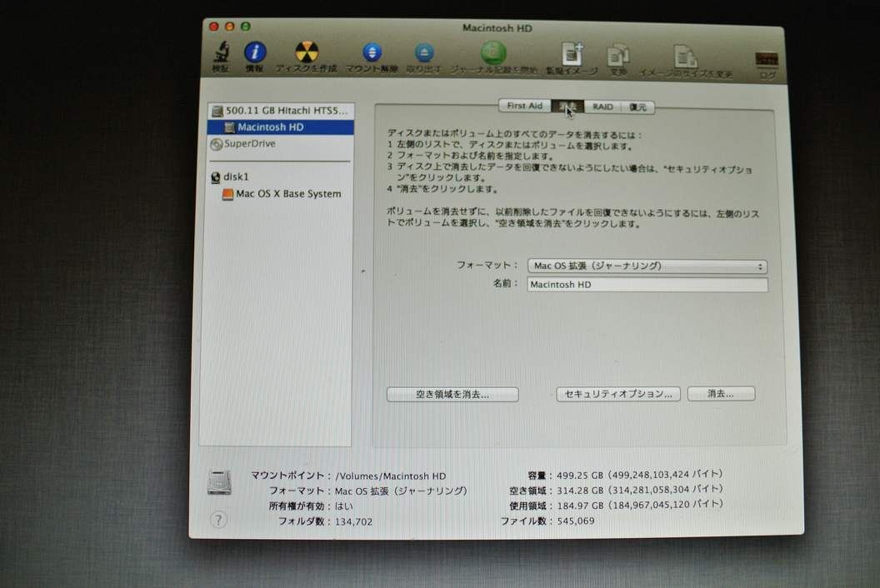Click the window title Macintosh HD
This screenshot has width=880, height=588.
(497, 28)
